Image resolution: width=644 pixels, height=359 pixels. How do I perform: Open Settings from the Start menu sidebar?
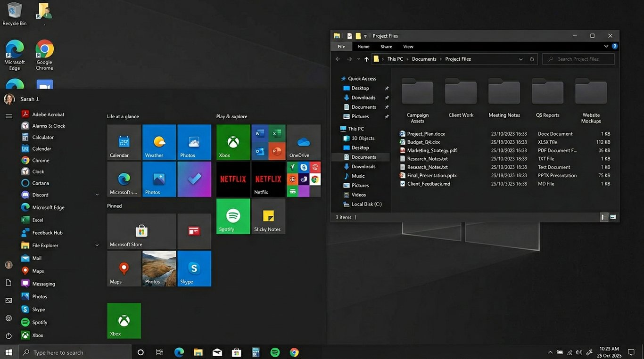(8, 318)
